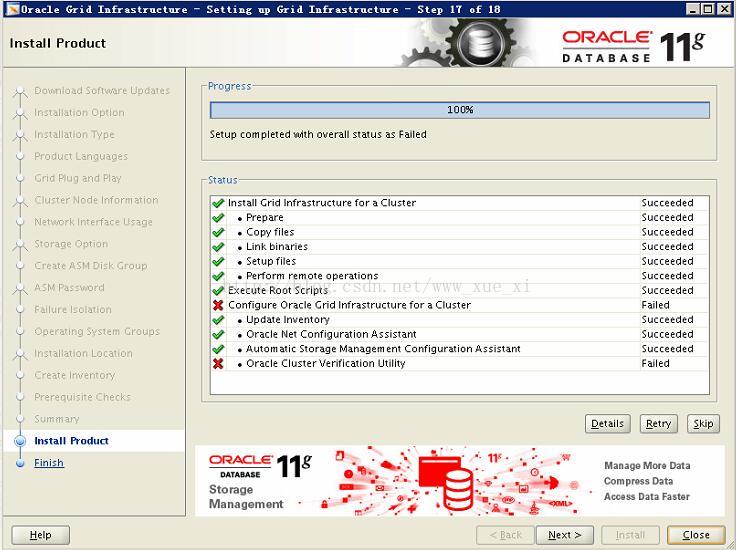Click green check next to Install Grid Infrastructure

coord(218,203)
